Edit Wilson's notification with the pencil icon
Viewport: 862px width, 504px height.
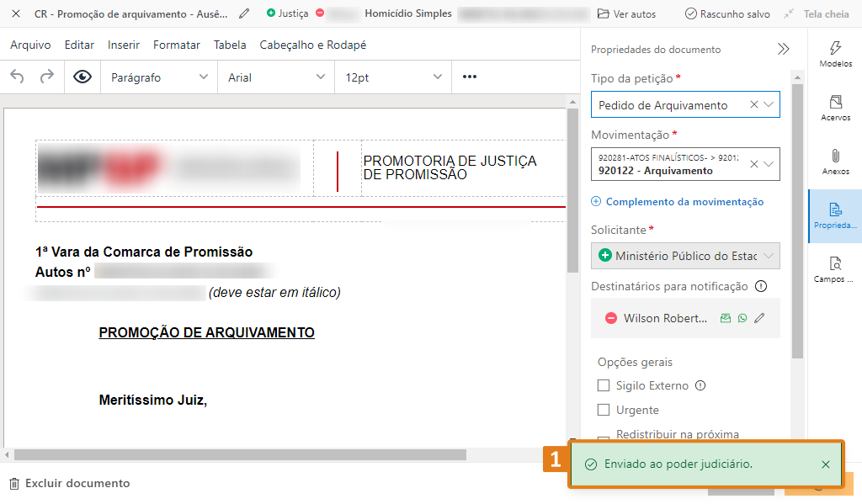758,318
